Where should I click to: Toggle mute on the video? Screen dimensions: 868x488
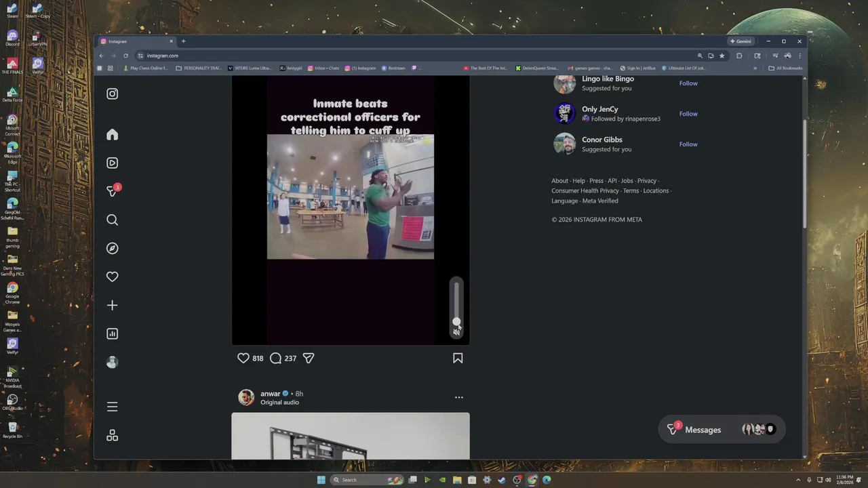456,331
